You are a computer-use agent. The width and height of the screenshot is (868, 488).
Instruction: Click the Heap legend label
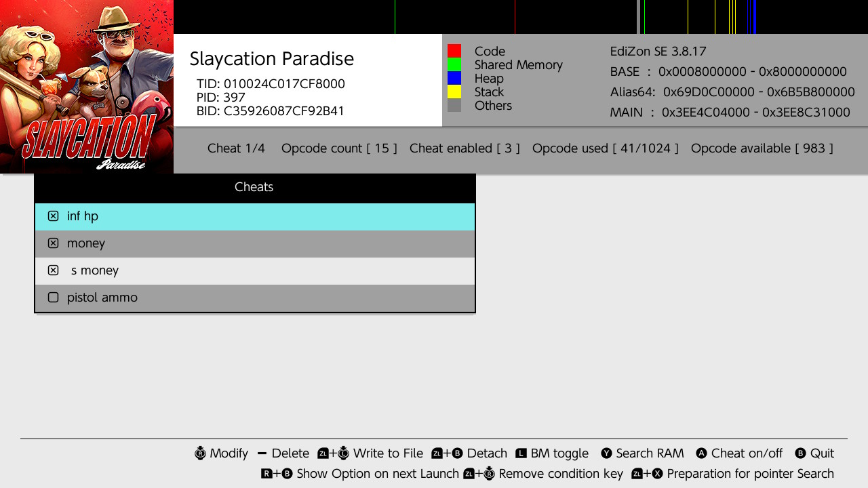click(x=489, y=79)
